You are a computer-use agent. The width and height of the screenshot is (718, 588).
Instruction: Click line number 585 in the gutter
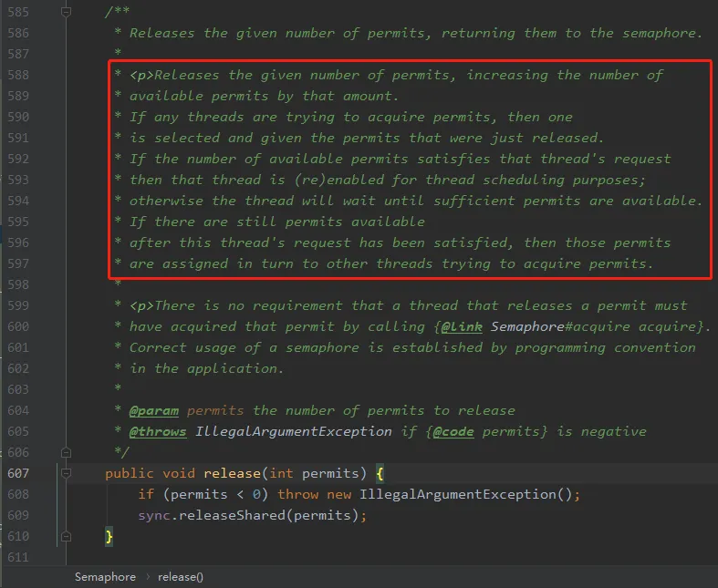click(x=18, y=12)
